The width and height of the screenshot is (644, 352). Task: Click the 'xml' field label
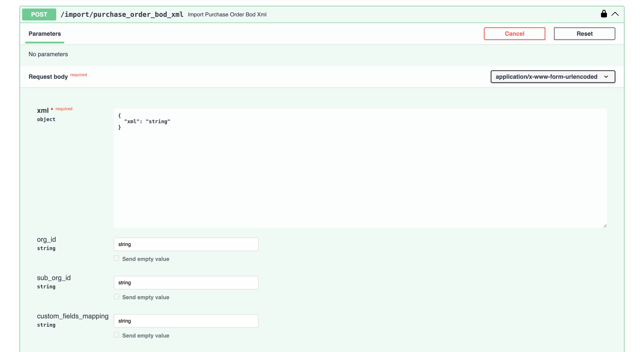[43, 110]
